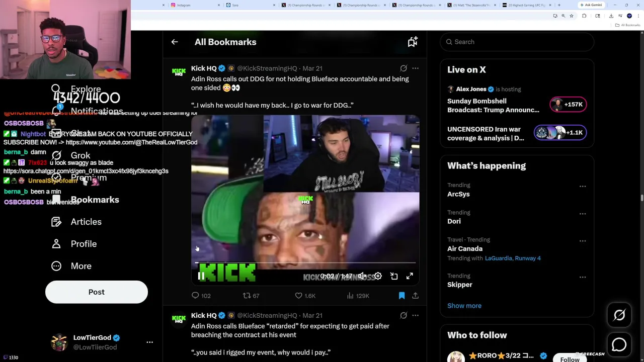Open More menu in the X sidebar

(x=71, y=266)
